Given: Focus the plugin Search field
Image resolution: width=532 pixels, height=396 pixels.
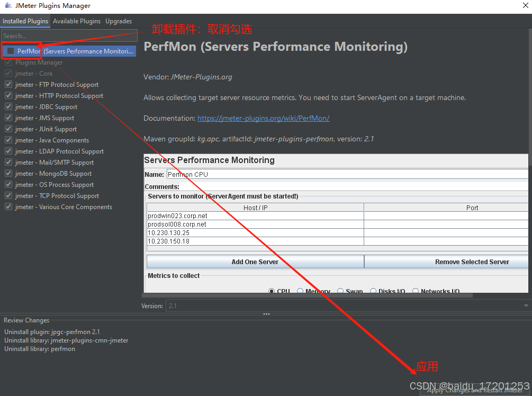Looking at the screenshot, I should pos(69,35).
